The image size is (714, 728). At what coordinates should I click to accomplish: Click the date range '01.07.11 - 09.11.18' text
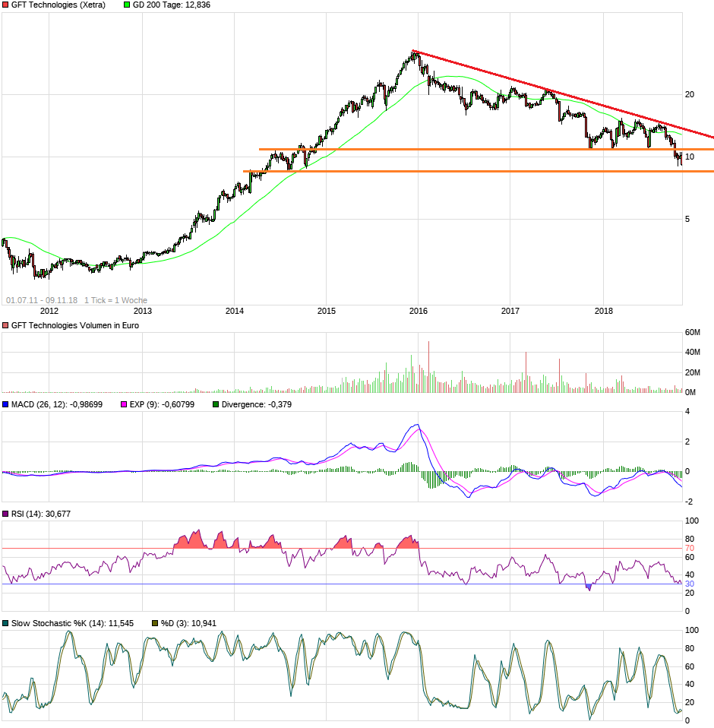[x=42, y=300]
